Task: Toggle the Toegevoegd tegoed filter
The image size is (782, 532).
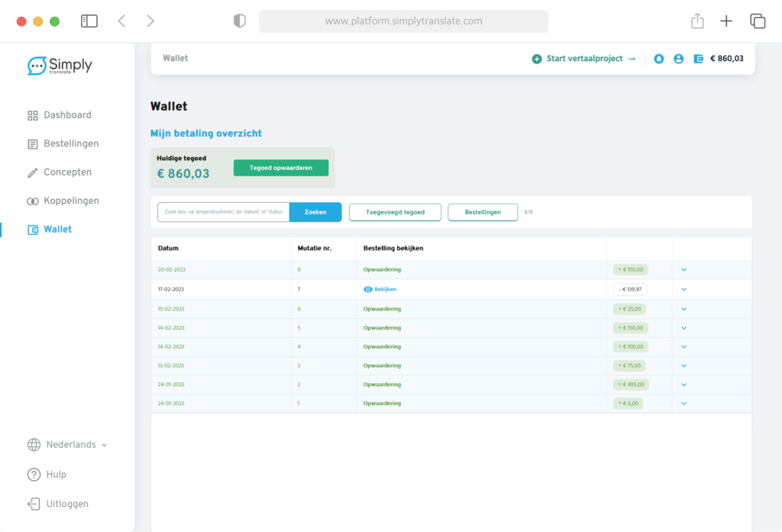Action: click(395, 212)
